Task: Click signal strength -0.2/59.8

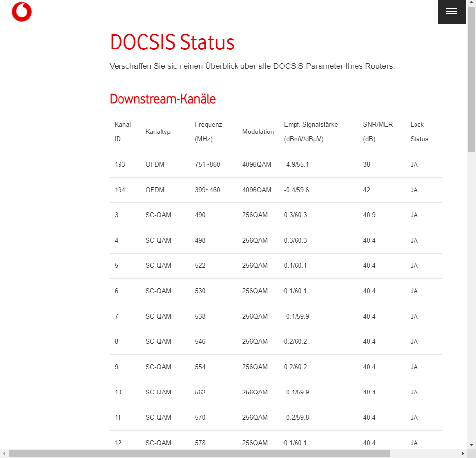Action: click(x=297, y=417)
